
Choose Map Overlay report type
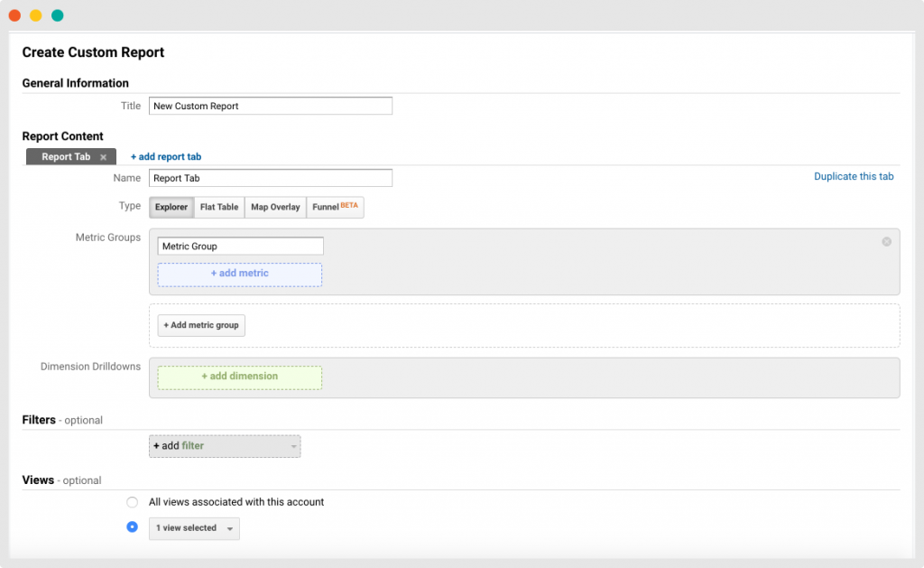(275, 207)
